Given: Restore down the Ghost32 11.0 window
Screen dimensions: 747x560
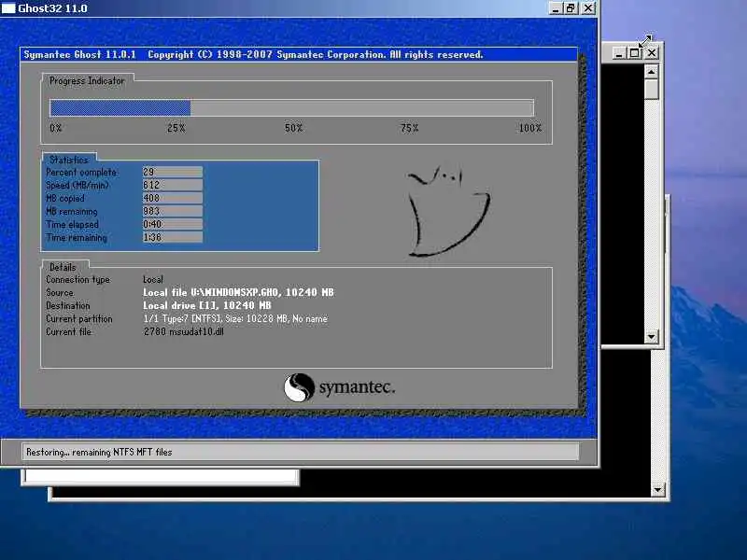Looking at the screenshot, I should coord(571,8).
